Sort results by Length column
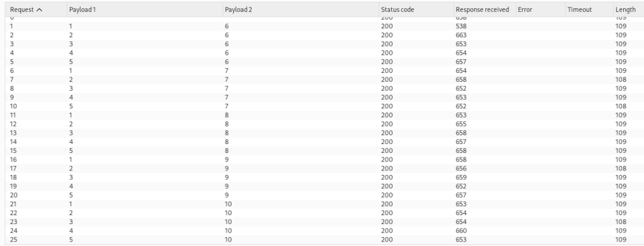Viewport: 644px width, 246px height. [628, 9]
